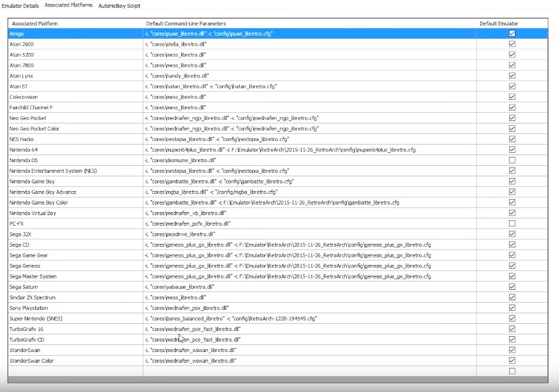Viewport: 559px width, 392px height.
Task: Select the Sega Game Gear cell
Action: (75, 255)
